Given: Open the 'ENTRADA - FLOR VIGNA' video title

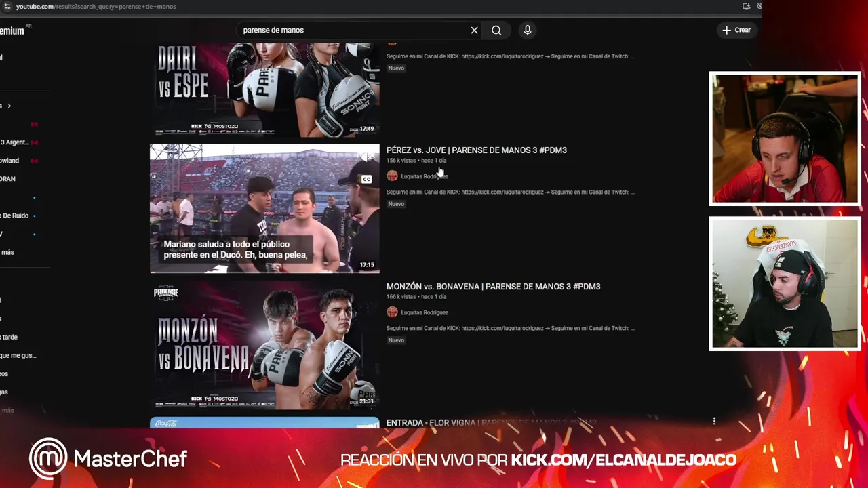Looking at the screenshot, I should (491, 423).
